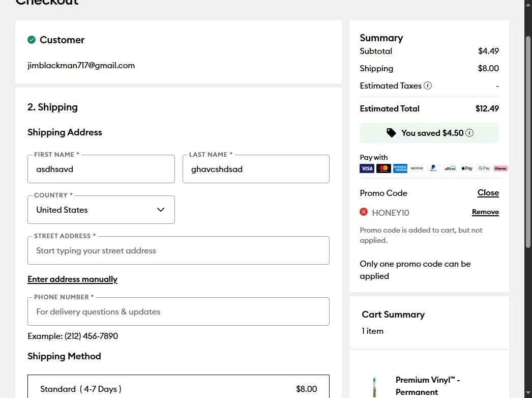532x398 pixels.
Task: Click the red error icon beside HONEY10
Action: coord(364,212)
